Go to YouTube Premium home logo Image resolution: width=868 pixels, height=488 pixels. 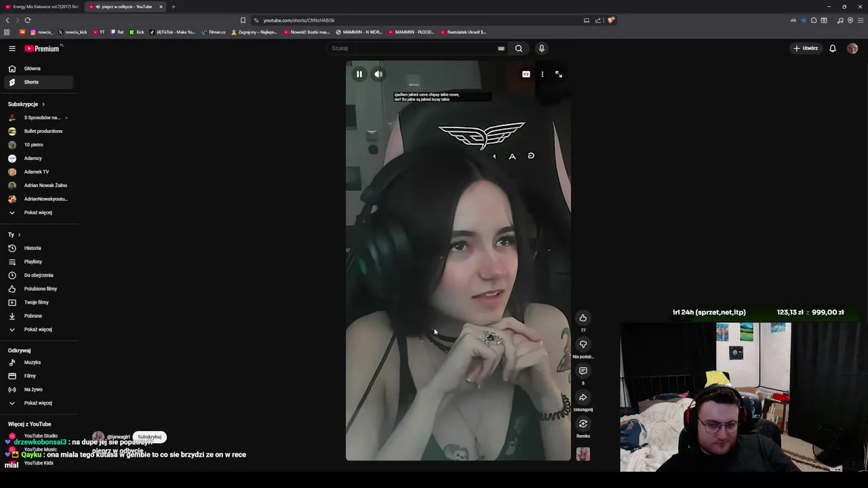42,48
